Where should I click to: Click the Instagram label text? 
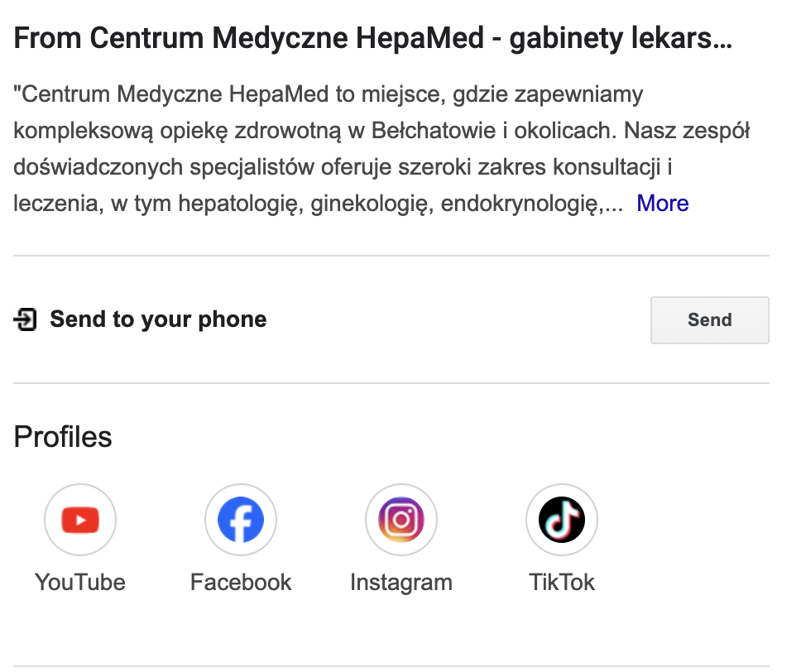point(400,582)
